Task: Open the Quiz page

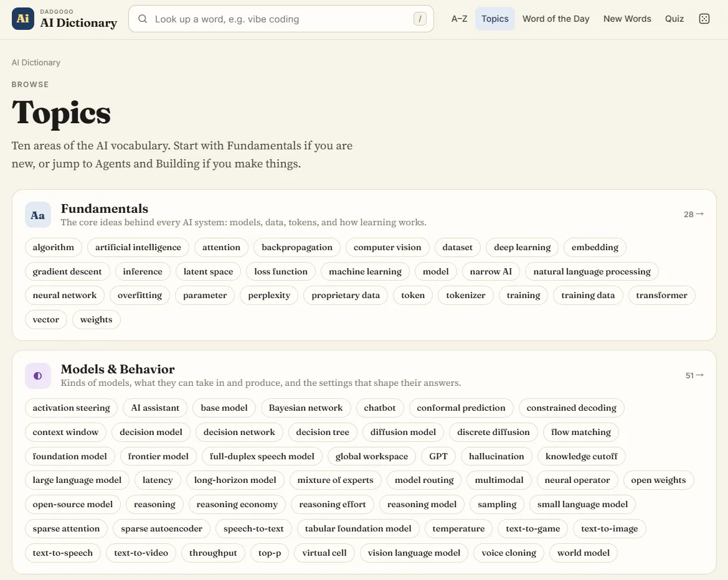Action: click(x=674, y=19)
